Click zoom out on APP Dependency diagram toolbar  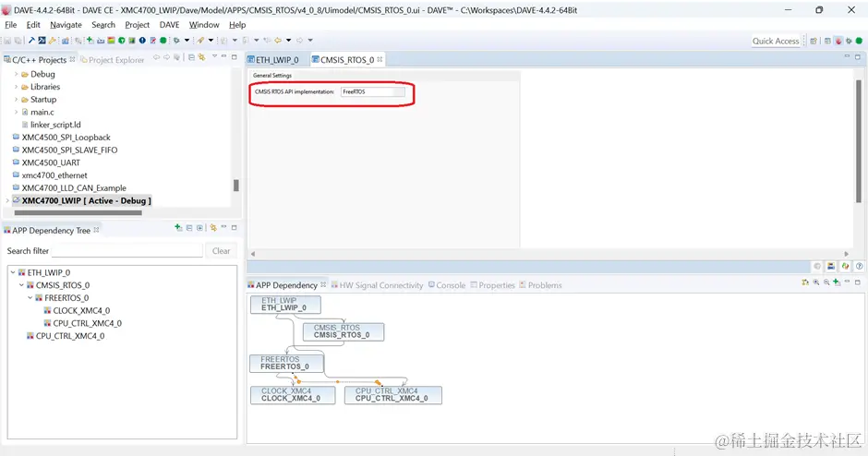pyautogui.click(x=826, y=282)
